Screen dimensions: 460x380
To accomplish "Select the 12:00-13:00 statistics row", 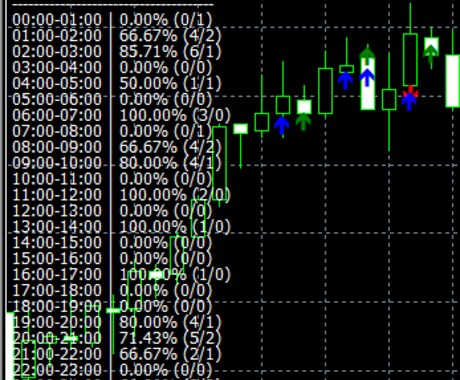I will pyautogui.click(x=112, y=210).
